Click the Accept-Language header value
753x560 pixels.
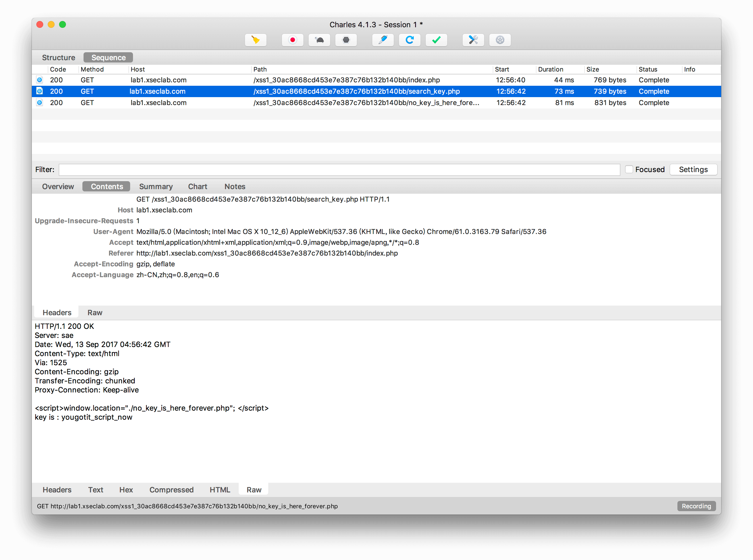click(178, 275)
